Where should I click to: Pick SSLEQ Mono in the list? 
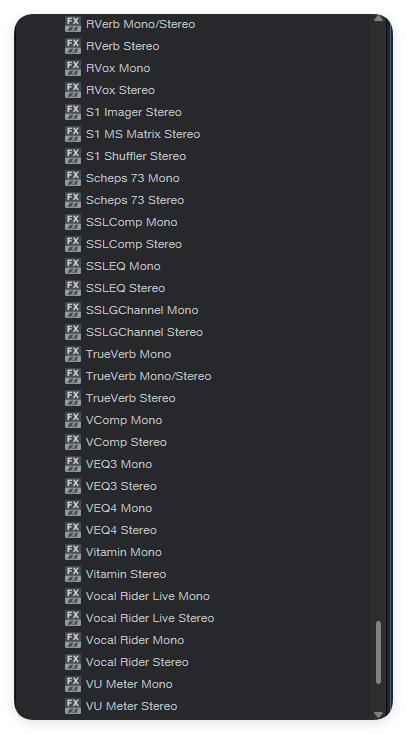[123, 266]
